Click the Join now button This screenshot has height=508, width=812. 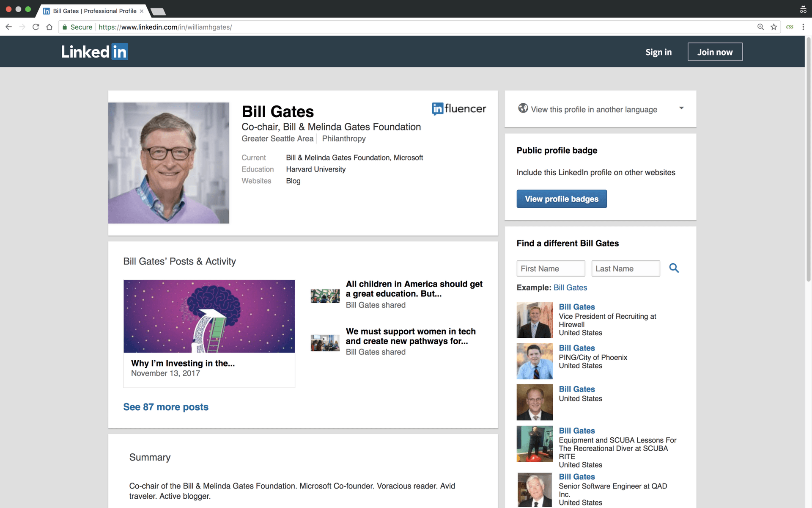(715, 52)
